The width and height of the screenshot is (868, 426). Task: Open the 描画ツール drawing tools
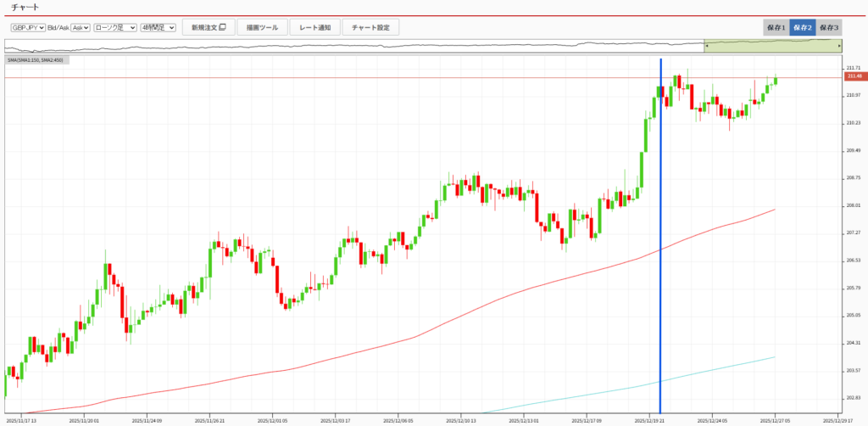click(x=262, y=28)
